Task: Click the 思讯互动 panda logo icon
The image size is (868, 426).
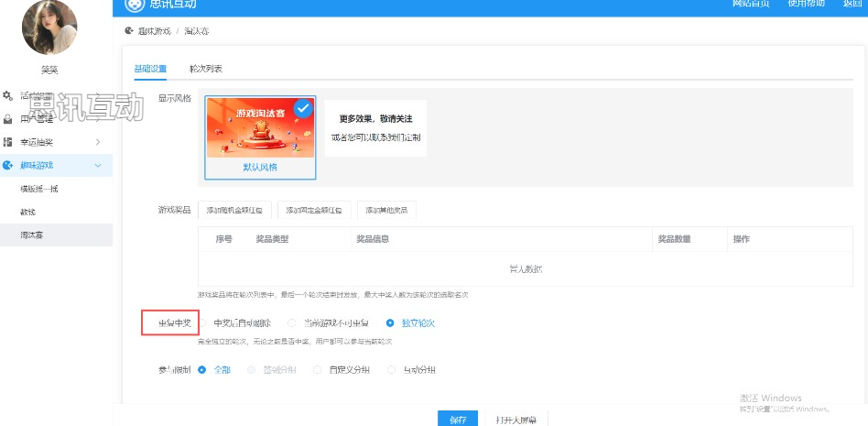Action: pyautogui.click(x=135, y=4)
